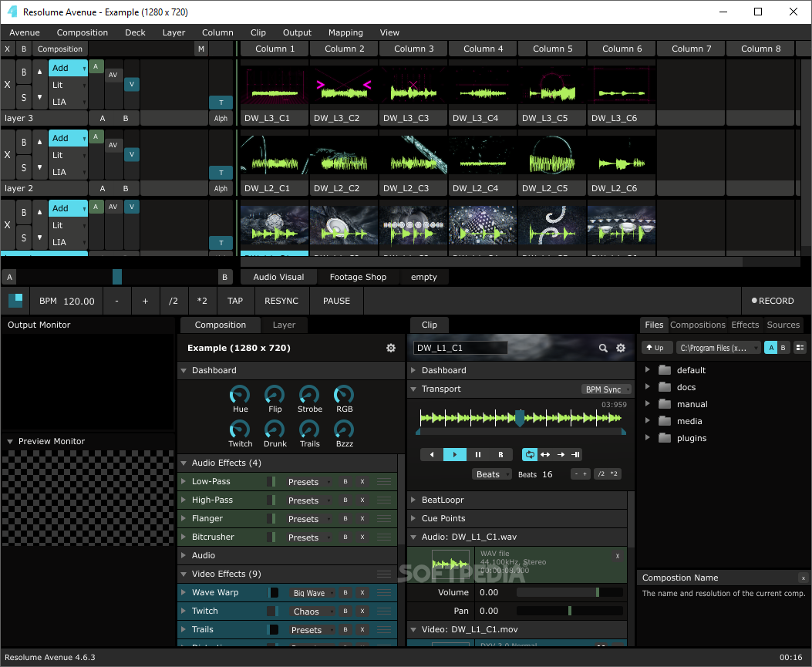Toggle Solo S on layer 3

point(24,97)
